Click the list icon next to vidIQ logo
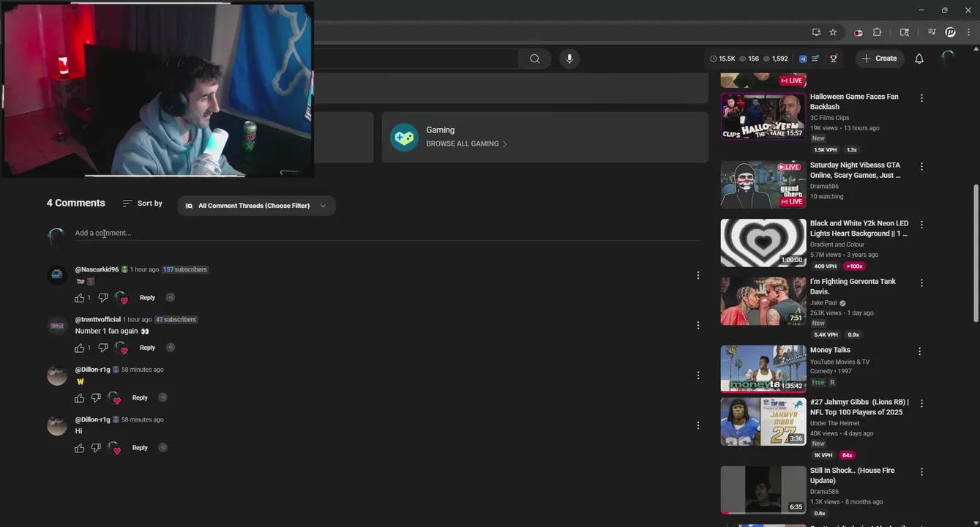Viewport: 980px width, 527px height. pyautogui.click(x=815, y=59)
